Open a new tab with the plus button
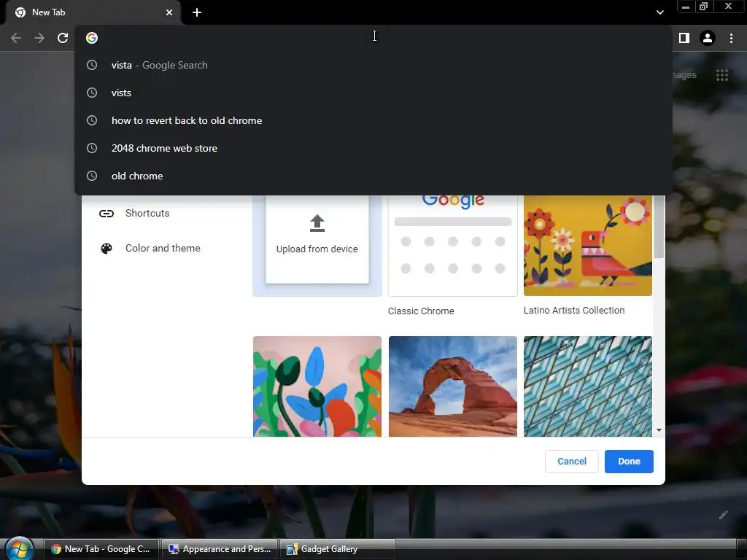 click(197, 12)
